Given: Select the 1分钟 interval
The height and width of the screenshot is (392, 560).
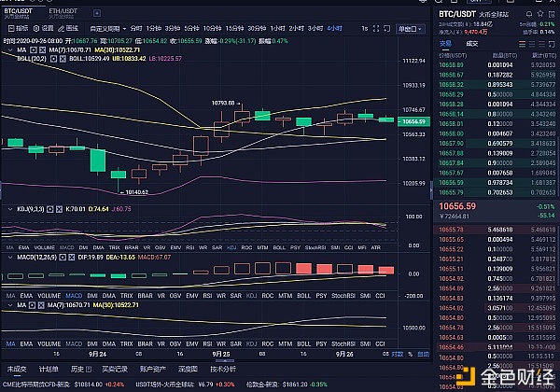Looking at the screenshot, I should 154,28.
